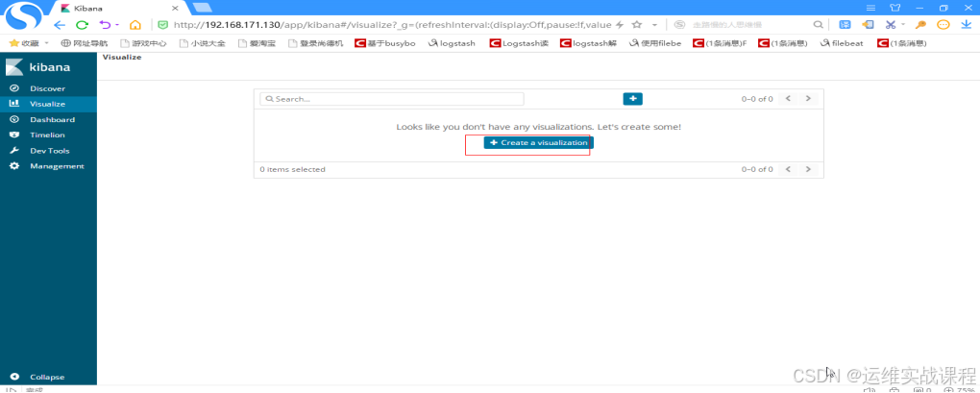This screenshot has height=393, width=980.
Task: Click the translate icon in toolbar
Action: point(845,25)
